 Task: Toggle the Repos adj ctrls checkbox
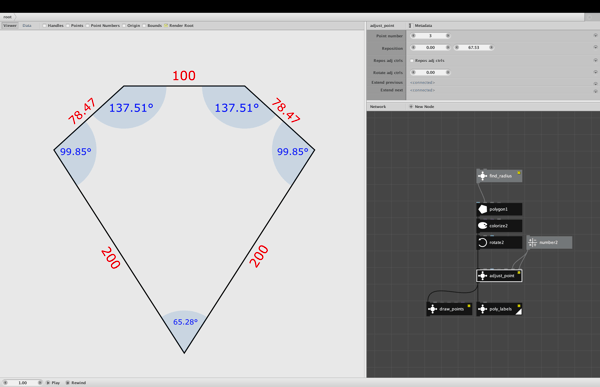412,60
